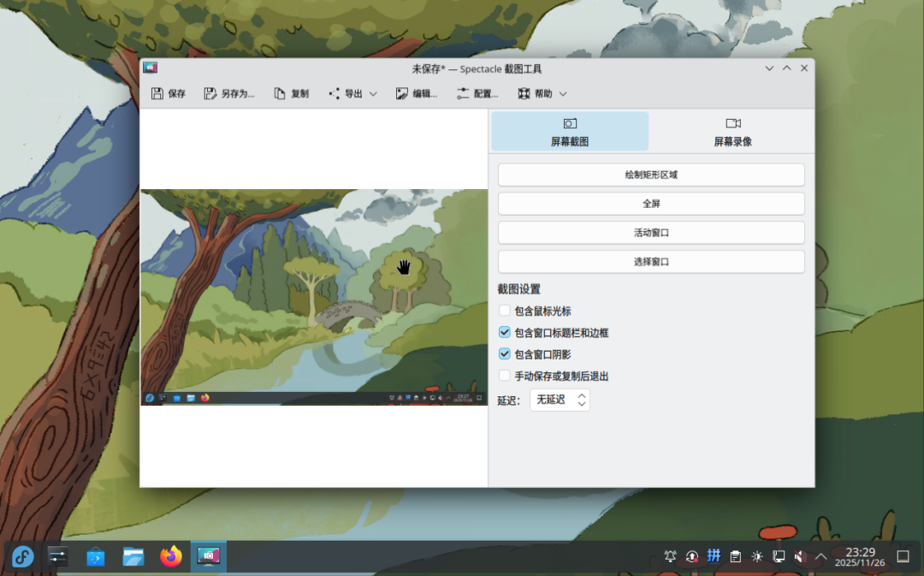Open the 编辑... (Edit) annotation tool
Viewport: 924px width, 576px height.
point(417,94)
